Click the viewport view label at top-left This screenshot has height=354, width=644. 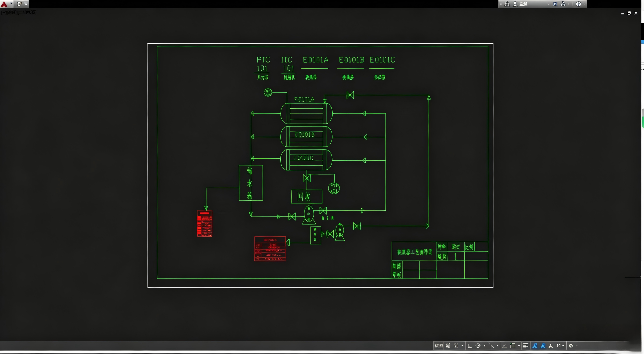click(19, 12)
